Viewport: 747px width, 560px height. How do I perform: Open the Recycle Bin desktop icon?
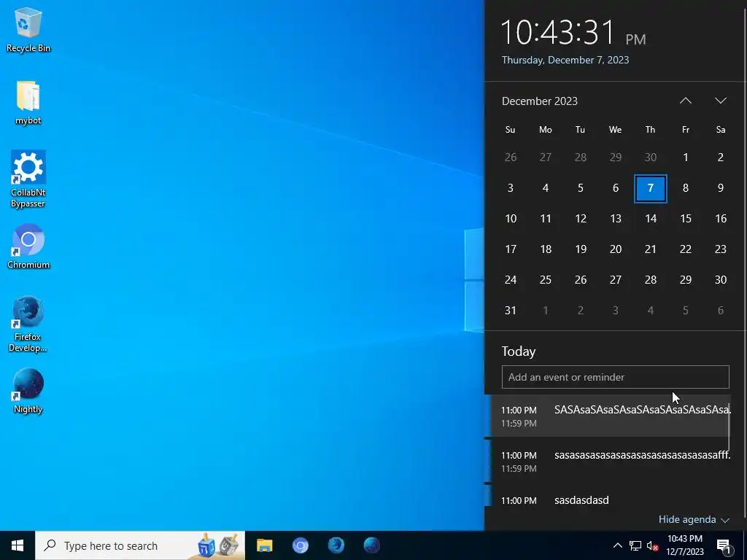point(28,30)
